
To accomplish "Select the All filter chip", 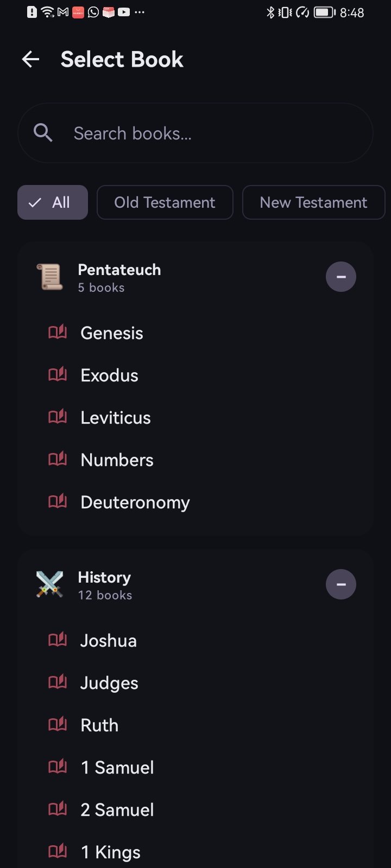I will pos(53,202).
